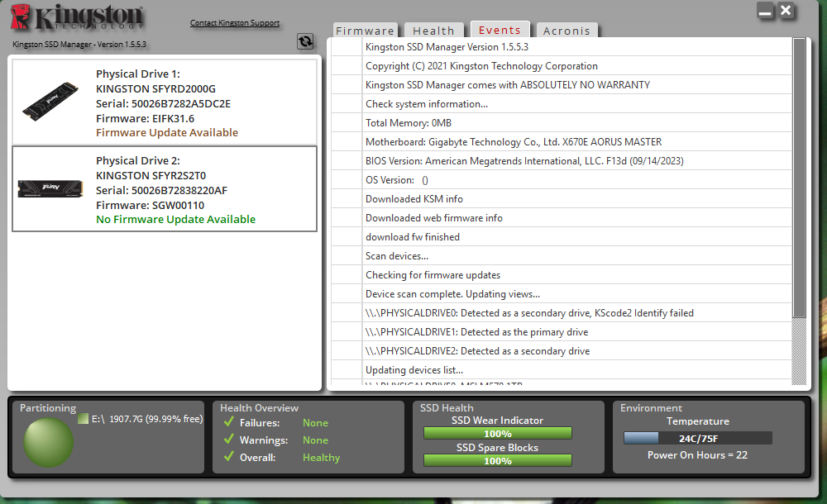The image size is (827, 504).
Task: Click the Power On Hours = 22 value
Action: click(x=697, y=455)
